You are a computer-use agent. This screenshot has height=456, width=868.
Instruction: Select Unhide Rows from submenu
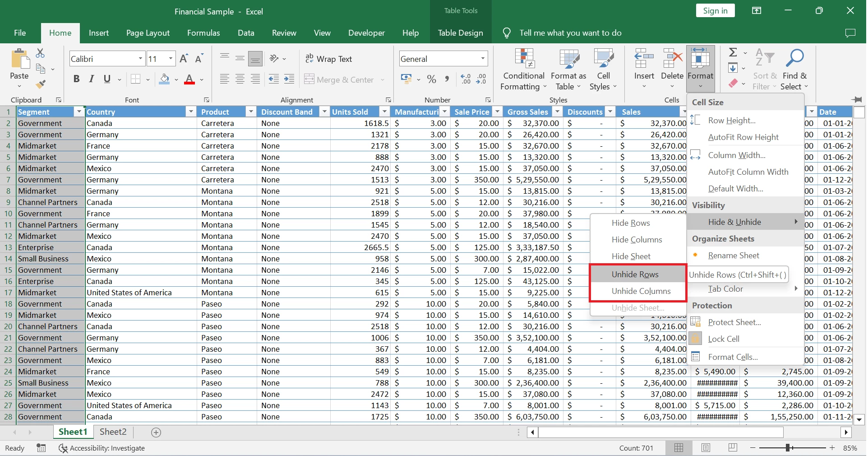tap(635, 275)
